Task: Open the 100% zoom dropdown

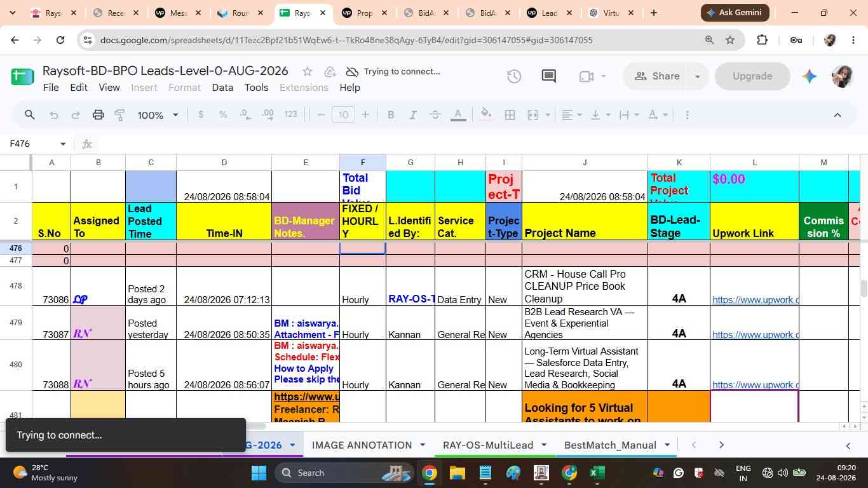Action: click(x=158, y=115)
